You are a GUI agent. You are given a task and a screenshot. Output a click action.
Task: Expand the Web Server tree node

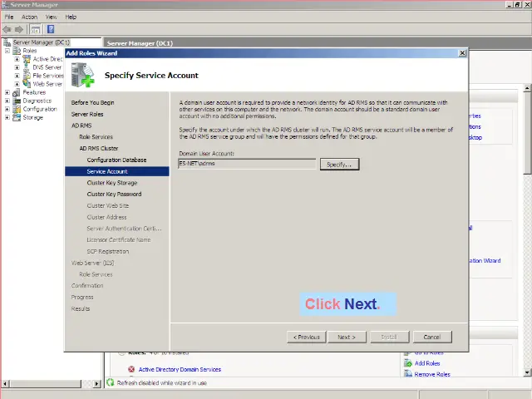click(x=17, y=84)
